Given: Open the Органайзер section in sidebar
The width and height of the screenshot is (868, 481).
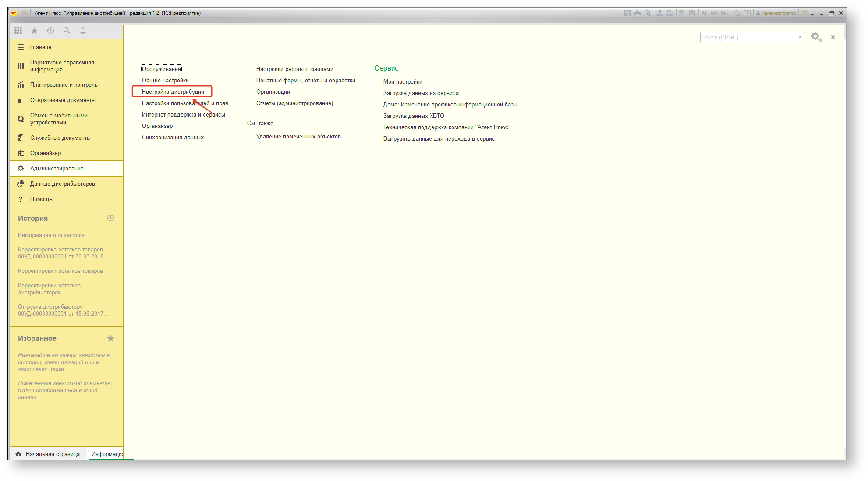Looking at the screenshot, I should (x=67, y=153).
